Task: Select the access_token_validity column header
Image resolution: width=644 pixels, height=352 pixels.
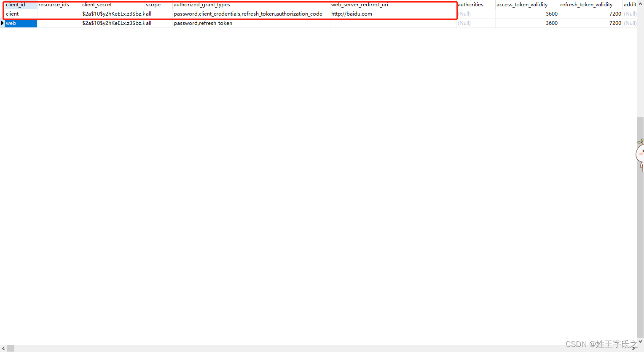Action: pyautogui.click(x=527, y=5)
